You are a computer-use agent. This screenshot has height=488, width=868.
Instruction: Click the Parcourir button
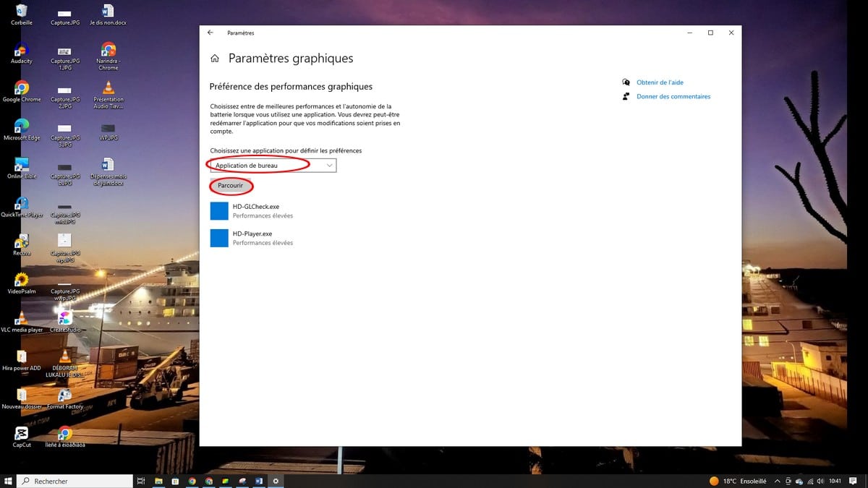(x=230, y=186)
